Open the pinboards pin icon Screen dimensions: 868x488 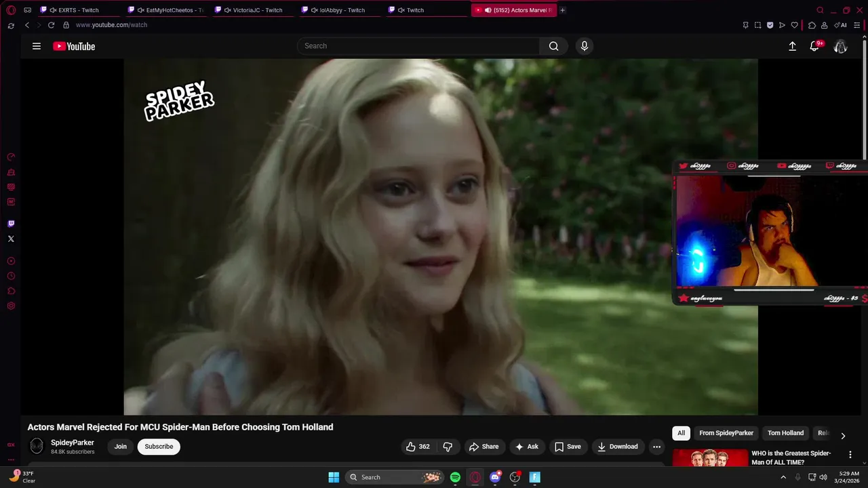coord(745,25)
